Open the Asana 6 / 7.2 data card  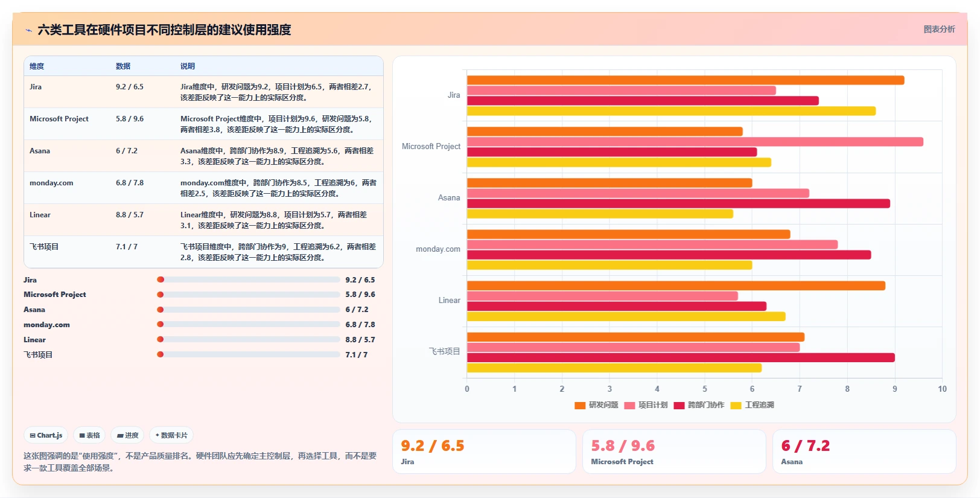(x=864, y=452)
